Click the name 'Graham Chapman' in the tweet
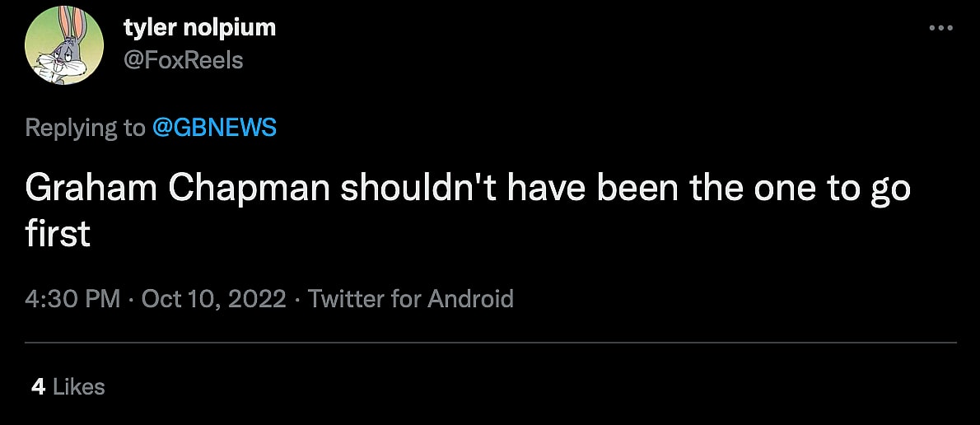This screenshot has height=425, width=980. [x=177, y=189]
